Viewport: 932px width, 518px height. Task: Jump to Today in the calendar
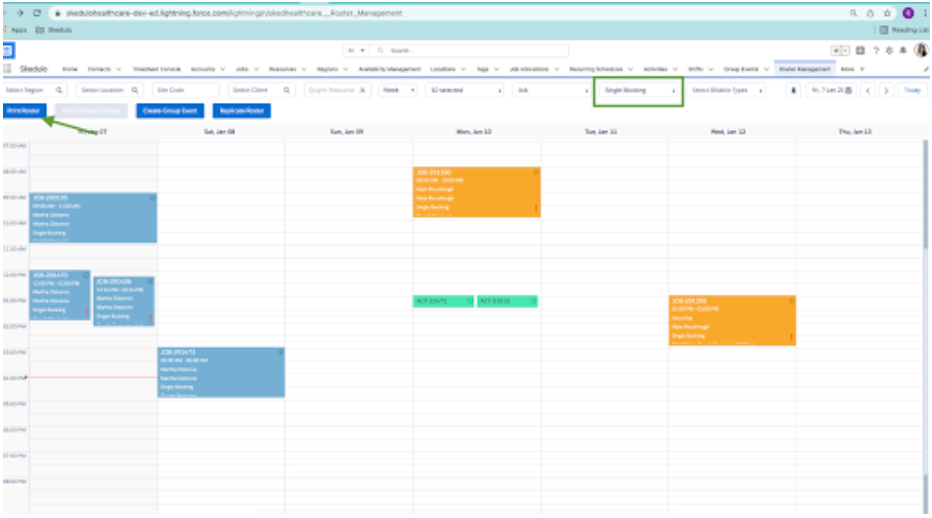(912, 90)
